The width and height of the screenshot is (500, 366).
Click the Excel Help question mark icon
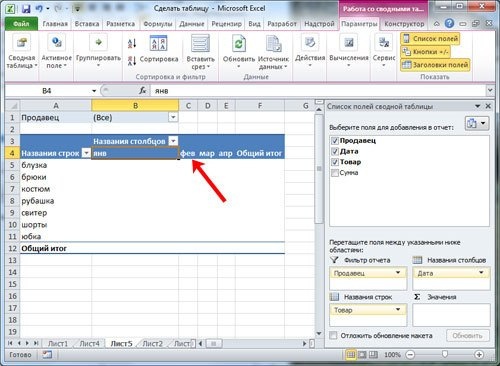click(449, 23)
